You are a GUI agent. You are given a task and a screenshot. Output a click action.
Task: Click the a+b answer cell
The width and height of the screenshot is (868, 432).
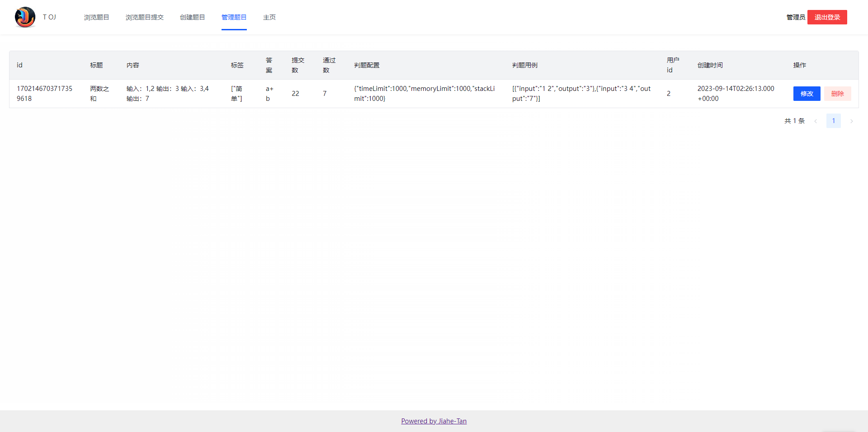[271, 94]
